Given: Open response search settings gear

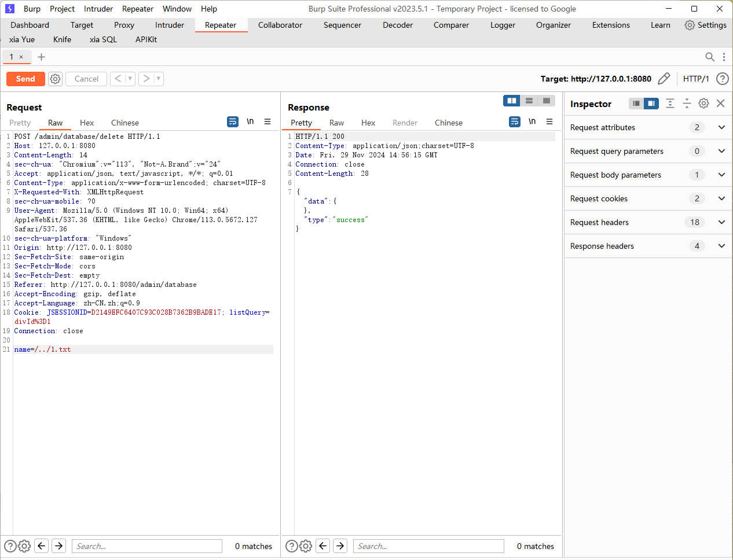Looking at the screenshot, I should pos(306,546).
